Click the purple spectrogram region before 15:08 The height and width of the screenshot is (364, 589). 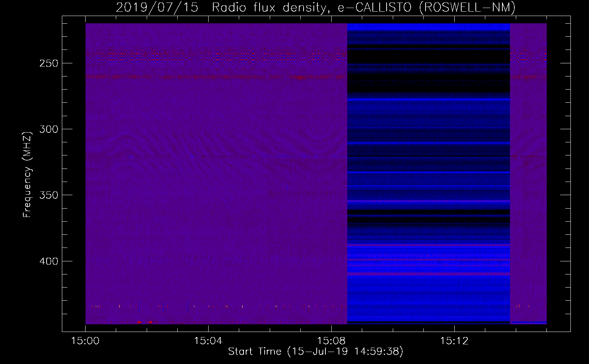(x=216, y=174)
